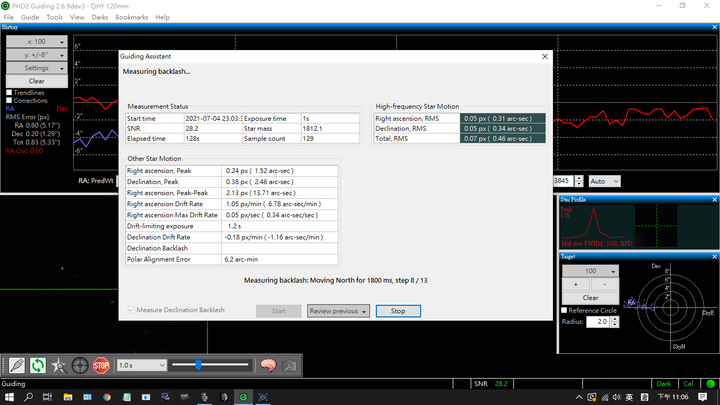Click the red Dec color label
Screen dimensions: 720x405
[x=62, y=109]
